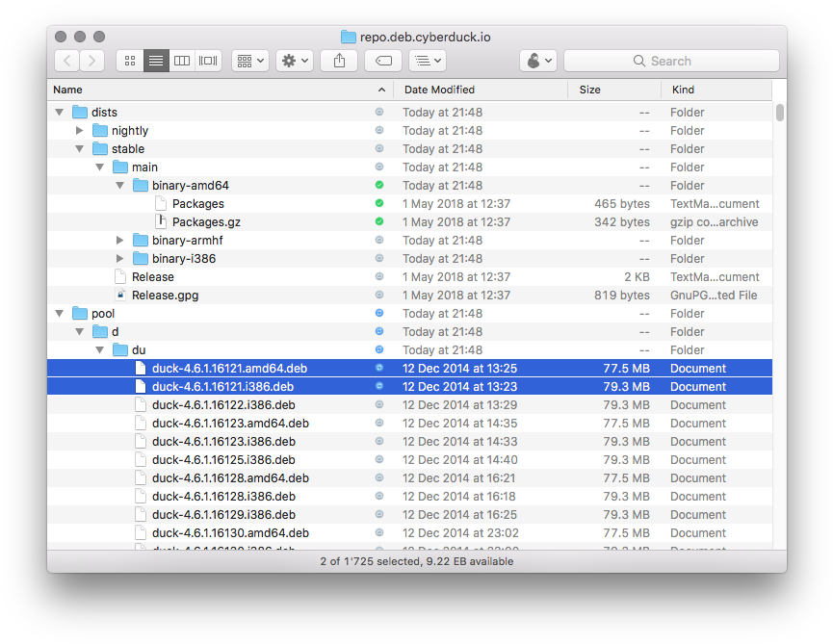Expand the nightly folder
833x644 pixels.
[x=80, y=130]
